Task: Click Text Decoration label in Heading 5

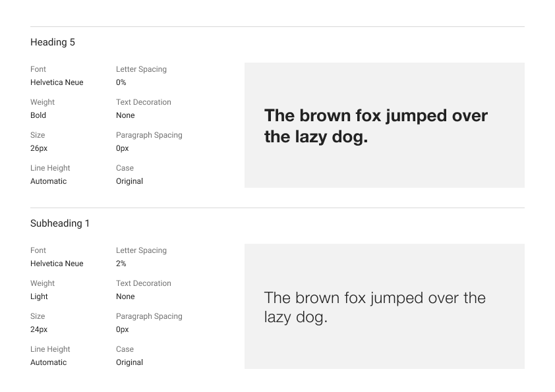Action: [x=143, y=102]
